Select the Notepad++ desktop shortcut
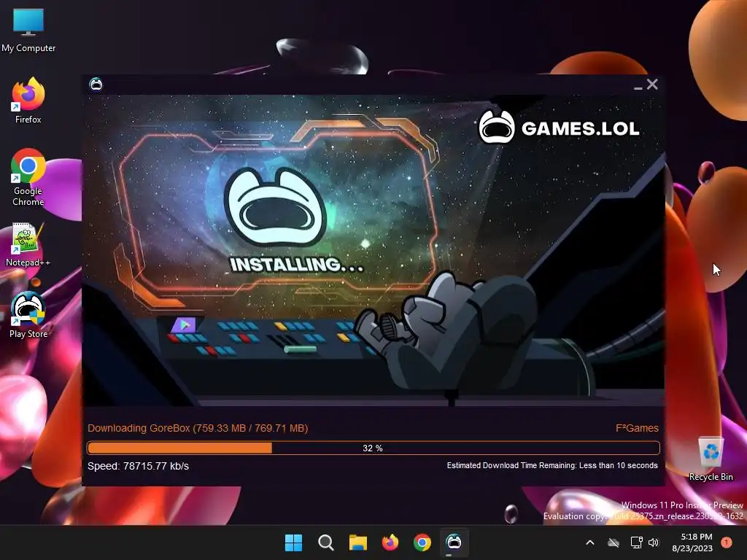This screenshot has height=560, width=747. point(28,245)
